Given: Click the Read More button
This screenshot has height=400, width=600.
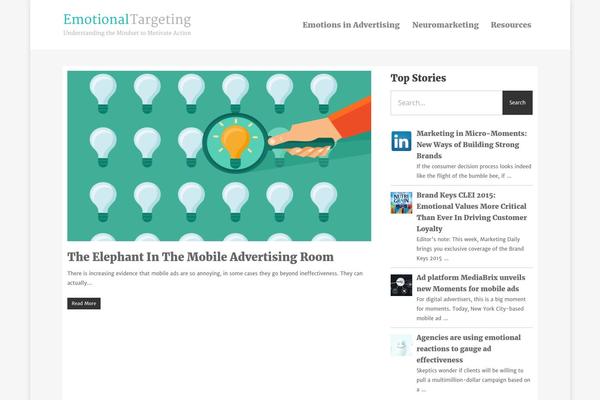Looking at the screenshot, I should click(84, 303).
